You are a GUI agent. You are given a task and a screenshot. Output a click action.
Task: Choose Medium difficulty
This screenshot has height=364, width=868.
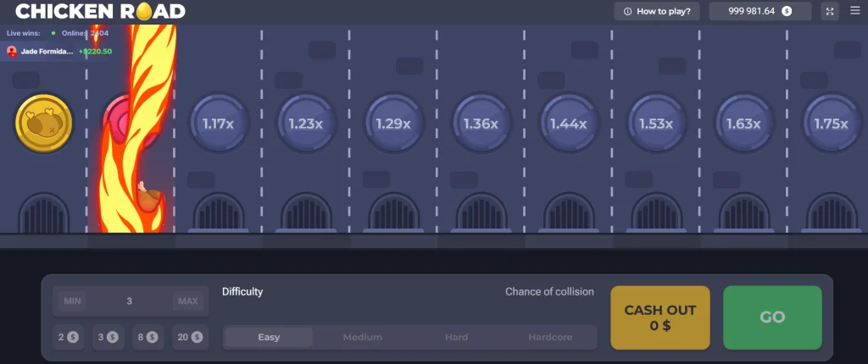coord(363,337)
